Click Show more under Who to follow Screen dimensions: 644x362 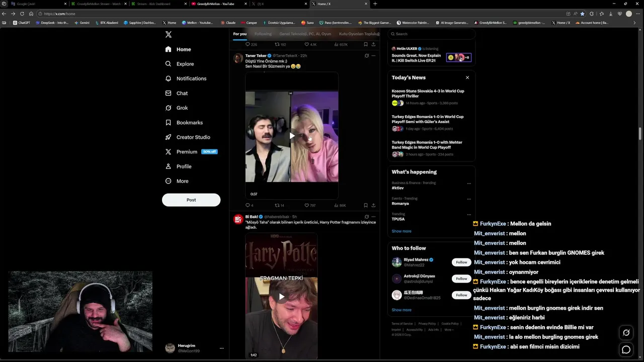click(401, 310)
